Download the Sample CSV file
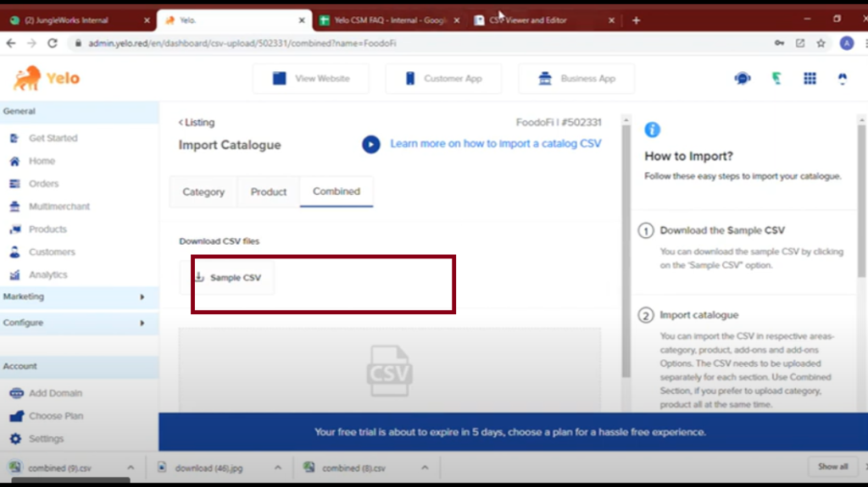 click(227, 278)
